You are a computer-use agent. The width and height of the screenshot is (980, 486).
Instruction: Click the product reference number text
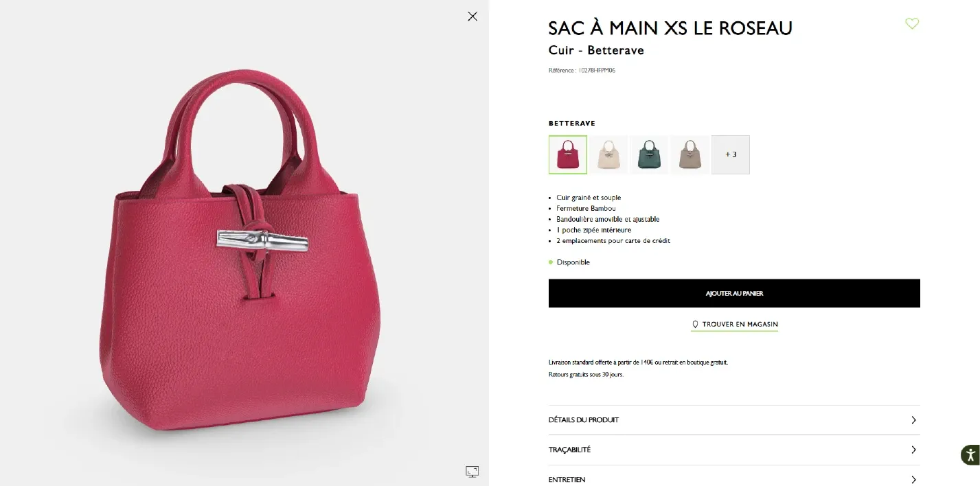pyautogui.click(x=582, y=69)
